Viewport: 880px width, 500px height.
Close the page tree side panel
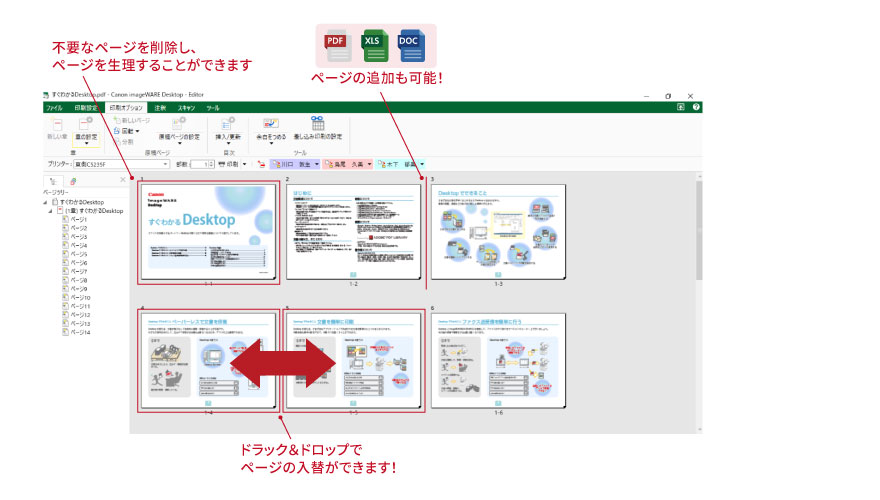pos(123,180)
